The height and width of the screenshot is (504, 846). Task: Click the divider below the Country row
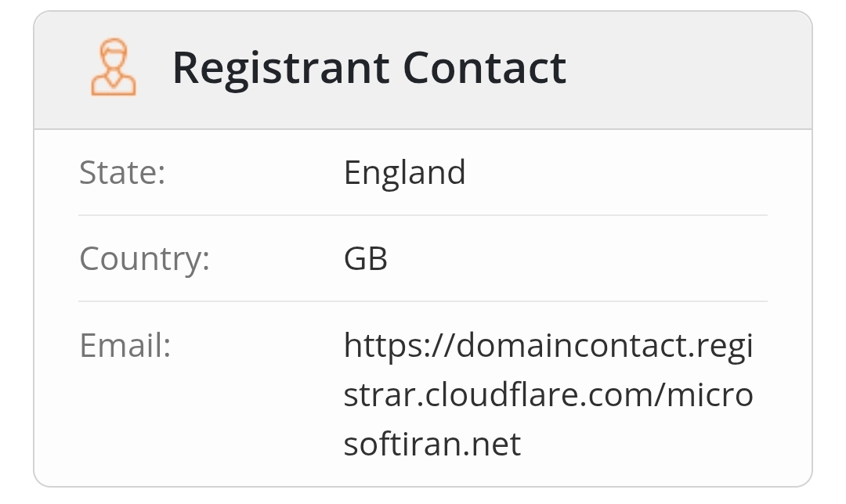pyautogui.click(x=423, y=301)
